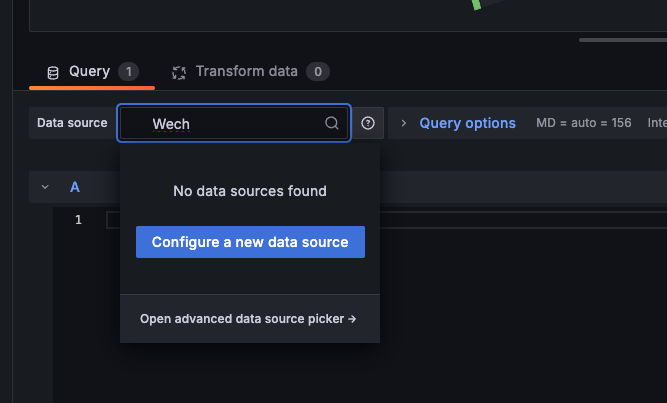Click the green chart segment at top
This screenshot has width=667, height=403.
(x=477, y=5)
